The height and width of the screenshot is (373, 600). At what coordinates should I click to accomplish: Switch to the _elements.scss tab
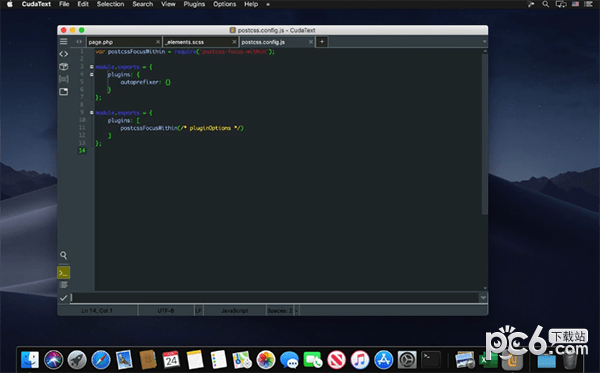tap(201, 42)
